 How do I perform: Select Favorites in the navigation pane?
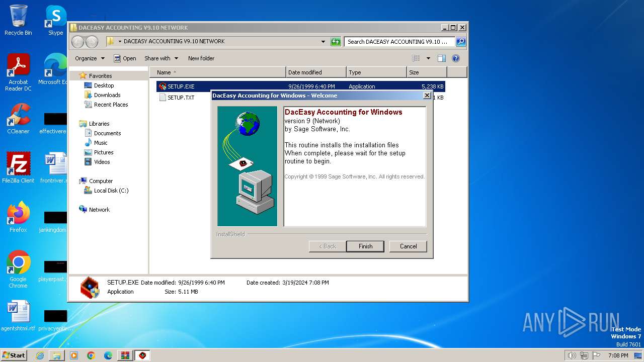pos(100,76)
